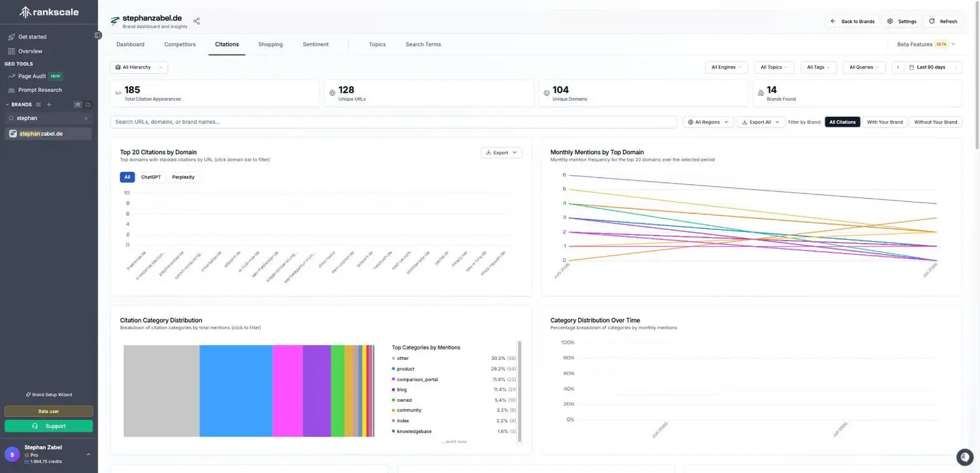Open the chart Export dropdown

pyautogui.click(x=501, y=153)
